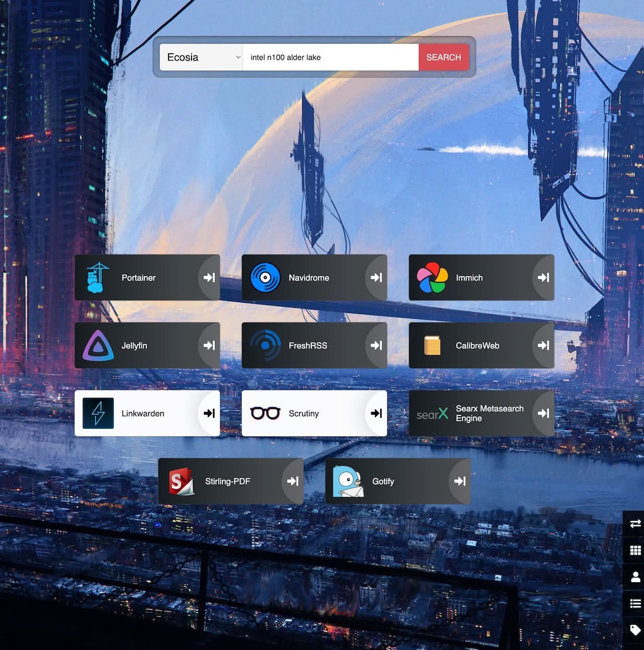
Task: Click the Scrutiny label text
Action: pos(304,413)
